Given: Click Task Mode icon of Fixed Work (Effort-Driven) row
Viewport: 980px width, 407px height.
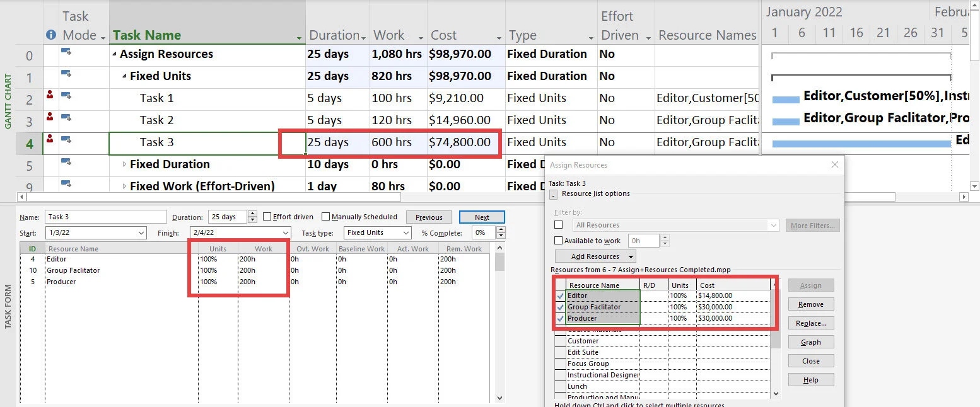Looking at the screenshot, I should click(66, 184).
